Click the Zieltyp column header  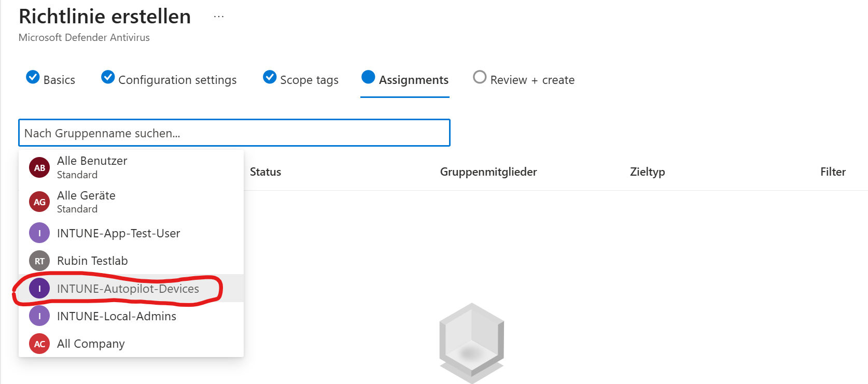pyautogui.click(x=647, y=172)
